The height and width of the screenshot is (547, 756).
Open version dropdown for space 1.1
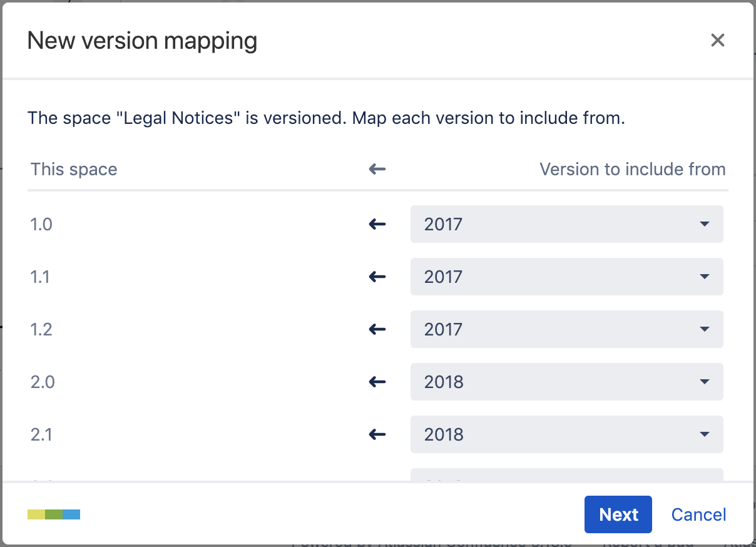566,277
